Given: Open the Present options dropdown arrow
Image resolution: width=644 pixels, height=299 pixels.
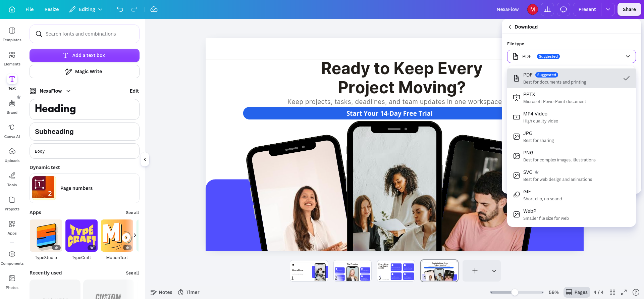Looking at the screenshot, I should coord(608,9).
